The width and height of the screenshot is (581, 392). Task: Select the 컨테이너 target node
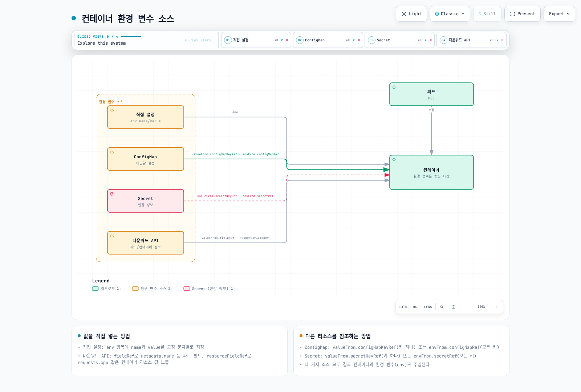click(x=431, y=172)
